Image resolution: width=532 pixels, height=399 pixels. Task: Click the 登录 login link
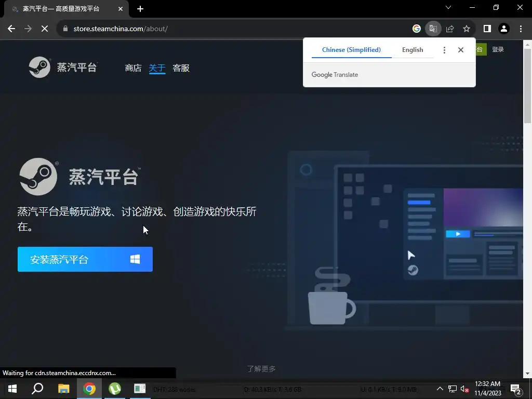pyautogui.click(x=498, y=49)
